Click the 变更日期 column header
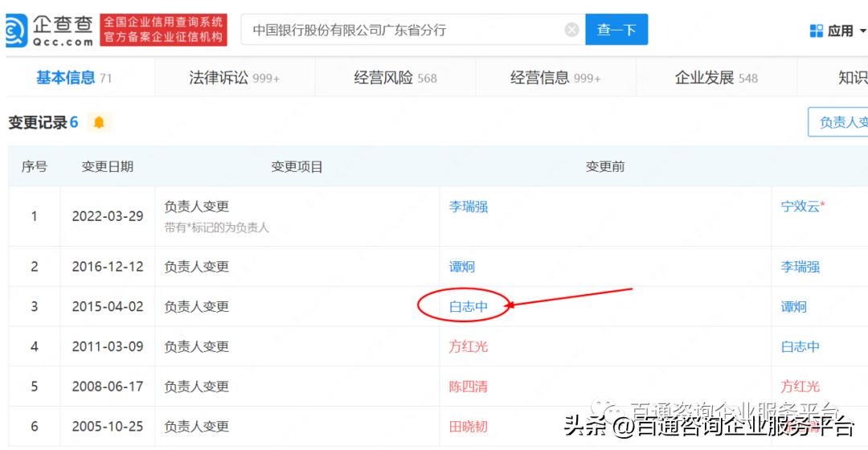The height and width of the screenshot is (450, 868). 108,166
